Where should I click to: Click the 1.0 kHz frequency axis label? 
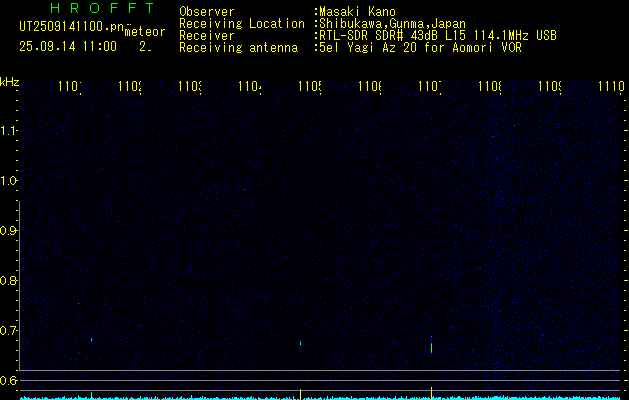[x=8, y=181]
